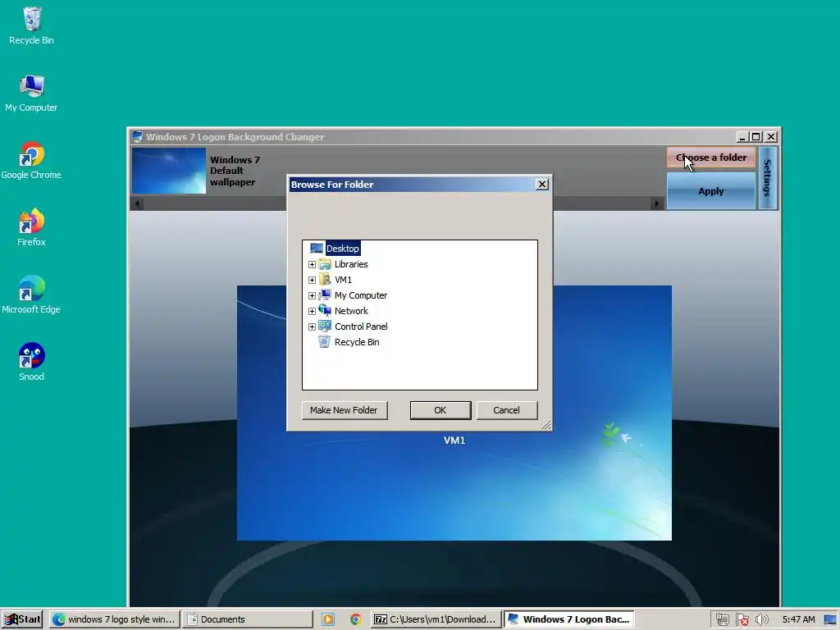Image resolution: width=840 pixels, height=630 pixels.
Task: Click the network tray icon
Action: click(x=722, y=620)
